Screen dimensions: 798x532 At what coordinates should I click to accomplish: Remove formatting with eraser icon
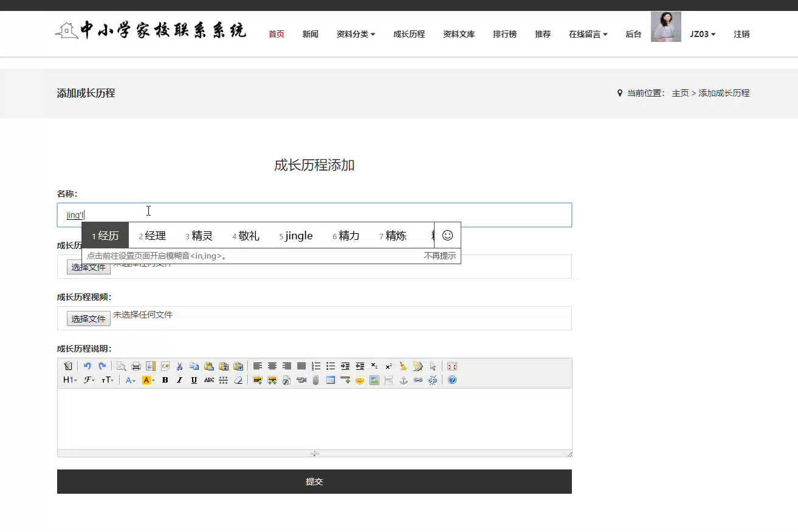pos(238,380)
